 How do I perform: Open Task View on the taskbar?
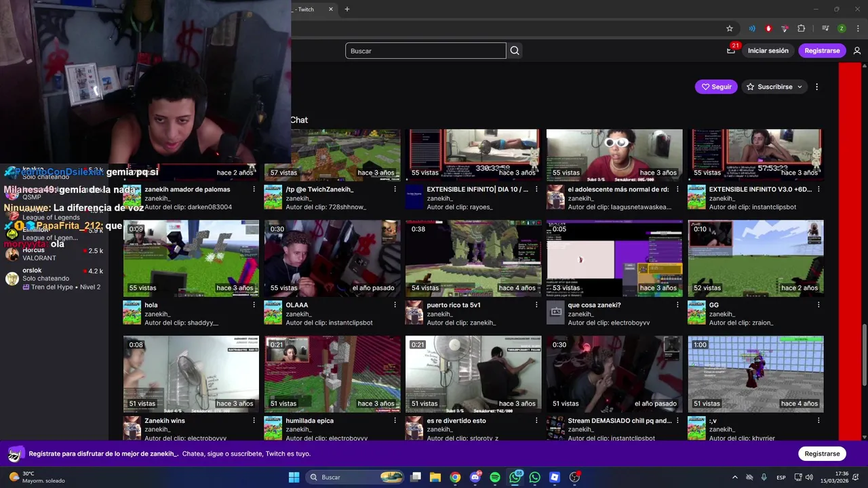pos(416,477)
